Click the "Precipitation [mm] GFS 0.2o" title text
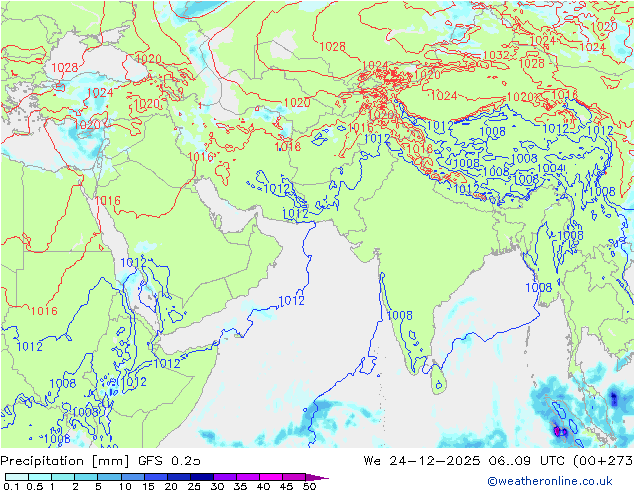634x490 pixels. pos(100,461)
